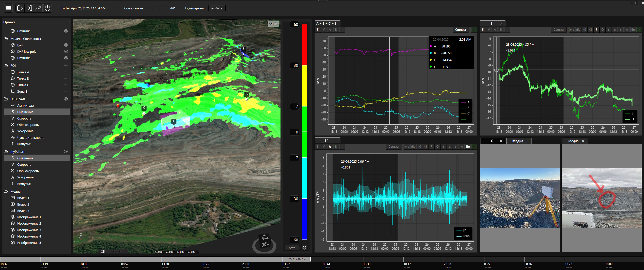
Task: Click the Сводка button in first chart
Action: [460, 30]
